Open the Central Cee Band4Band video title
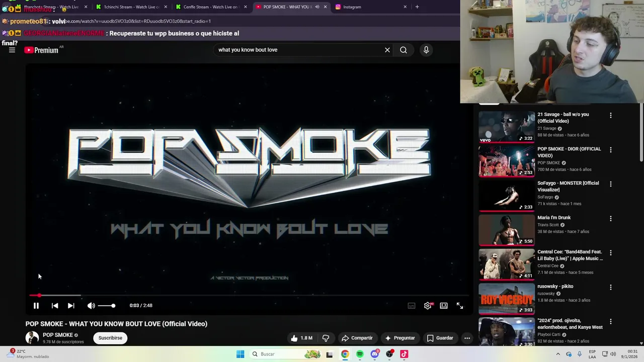 tap(570, 255)
